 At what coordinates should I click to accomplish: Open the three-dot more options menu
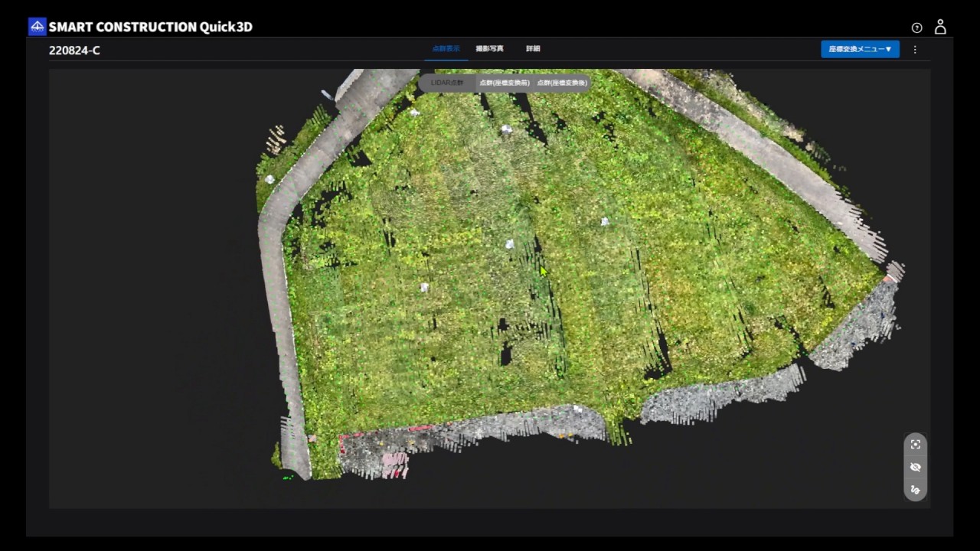(915, 49)
